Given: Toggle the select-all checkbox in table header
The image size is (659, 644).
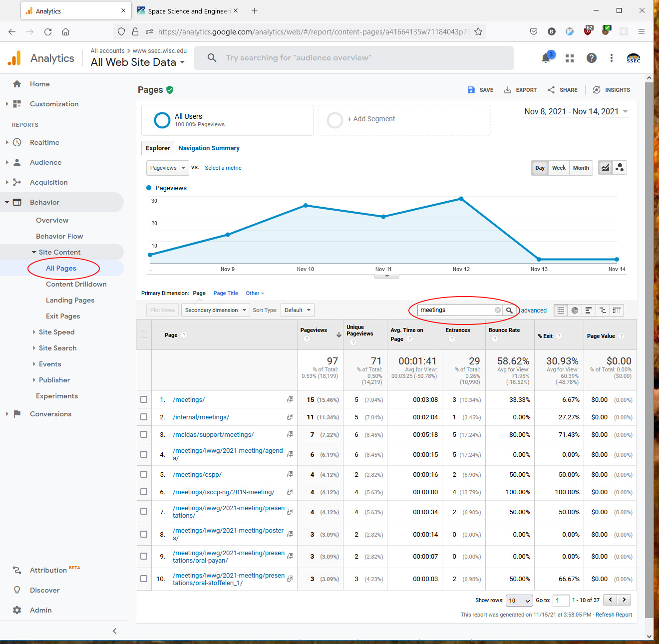Looking at the screenshot, I should (144, 335).
